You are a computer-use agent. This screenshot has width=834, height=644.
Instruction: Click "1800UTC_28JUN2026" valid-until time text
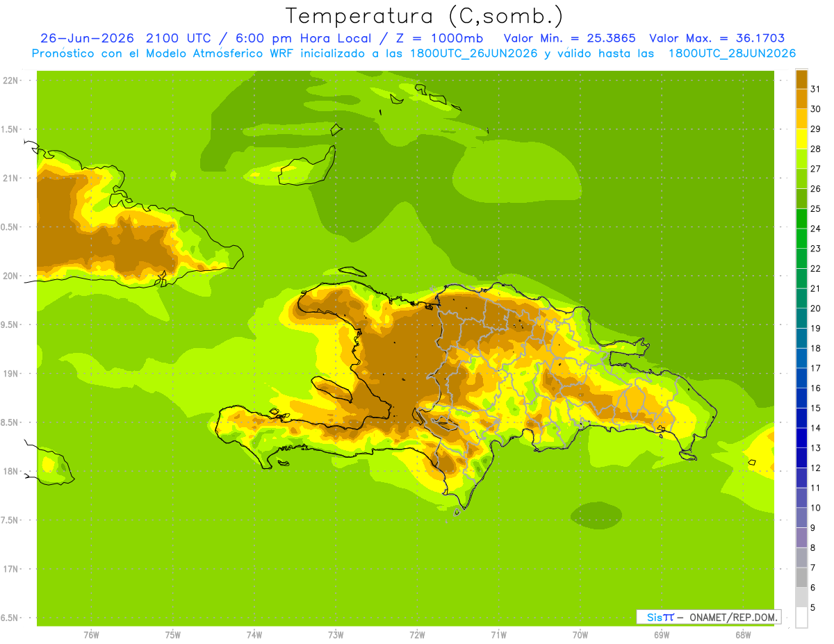(x=732, y=53)
